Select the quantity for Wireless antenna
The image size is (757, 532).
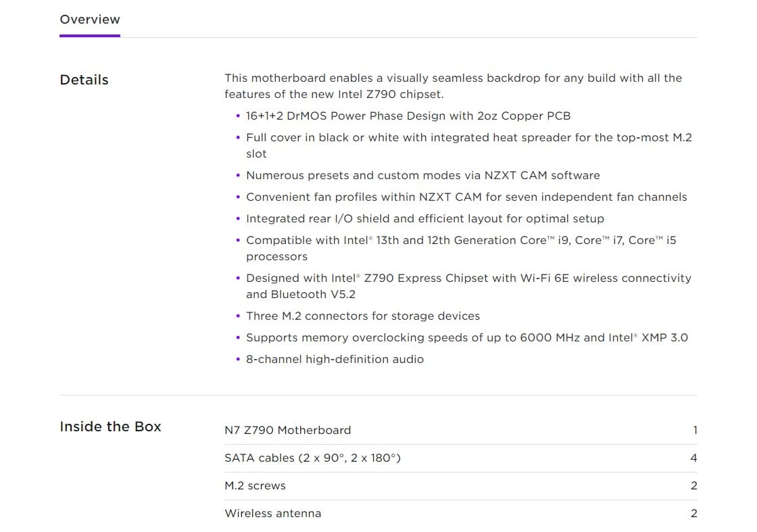[693, 513]
